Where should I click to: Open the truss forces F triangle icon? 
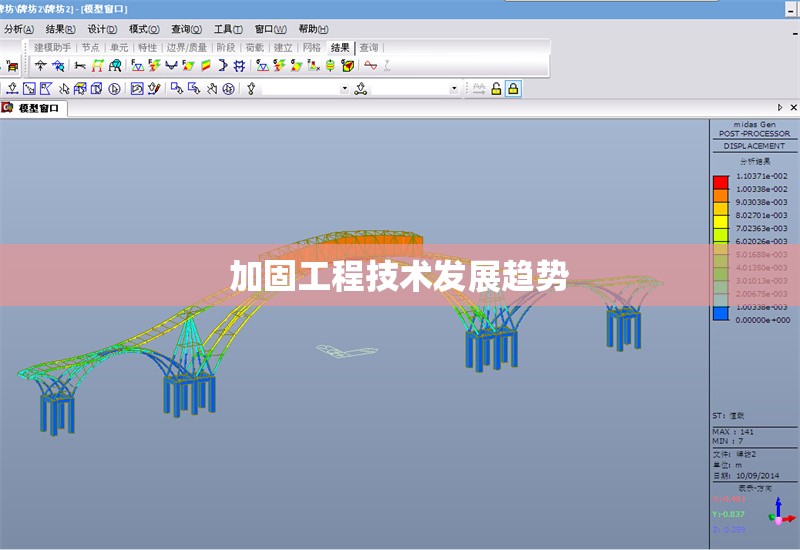(x=137, y=65)
